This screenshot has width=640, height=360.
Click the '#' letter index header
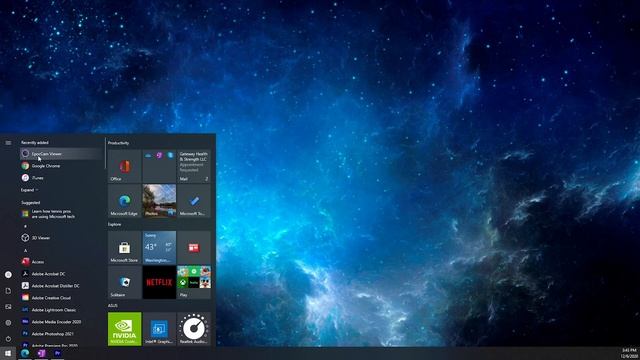25,226
